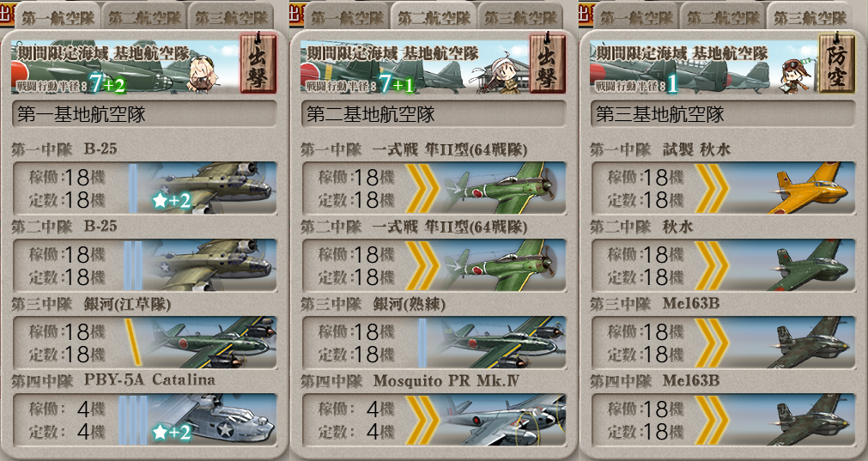Click the third squadron Me163B slot

click(722, 342)
